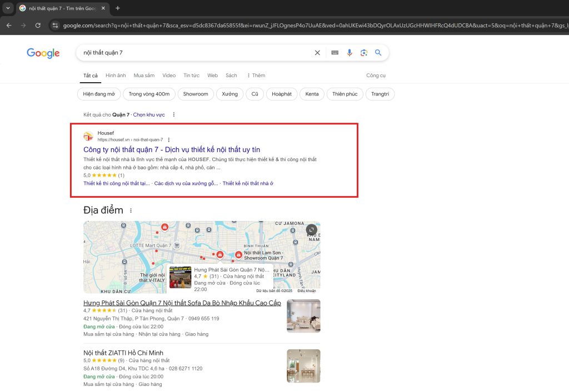The image size is (569, 392).
Task: Search by image with Google Lens
Action: pos(363,53)
